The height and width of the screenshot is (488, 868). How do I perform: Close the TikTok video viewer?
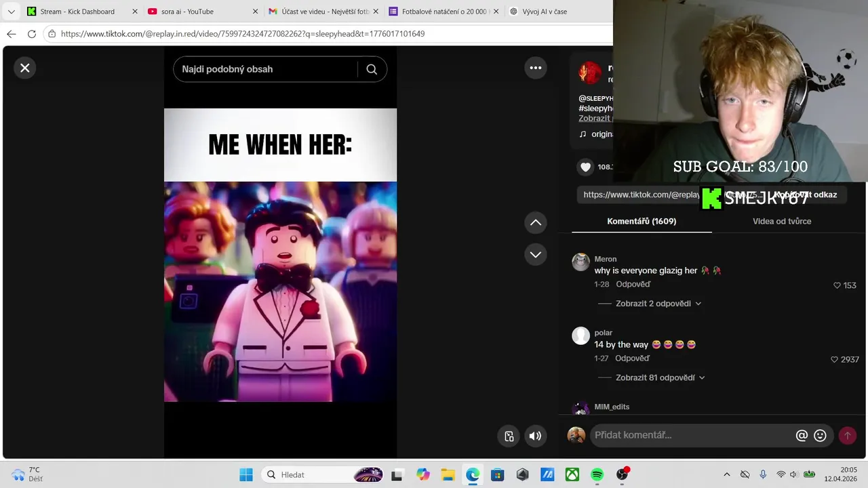point(25,68)
